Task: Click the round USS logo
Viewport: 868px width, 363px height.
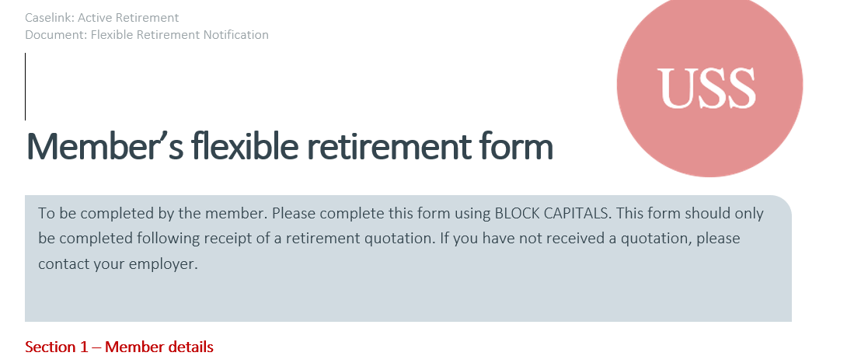Action: tap(709, 84)
